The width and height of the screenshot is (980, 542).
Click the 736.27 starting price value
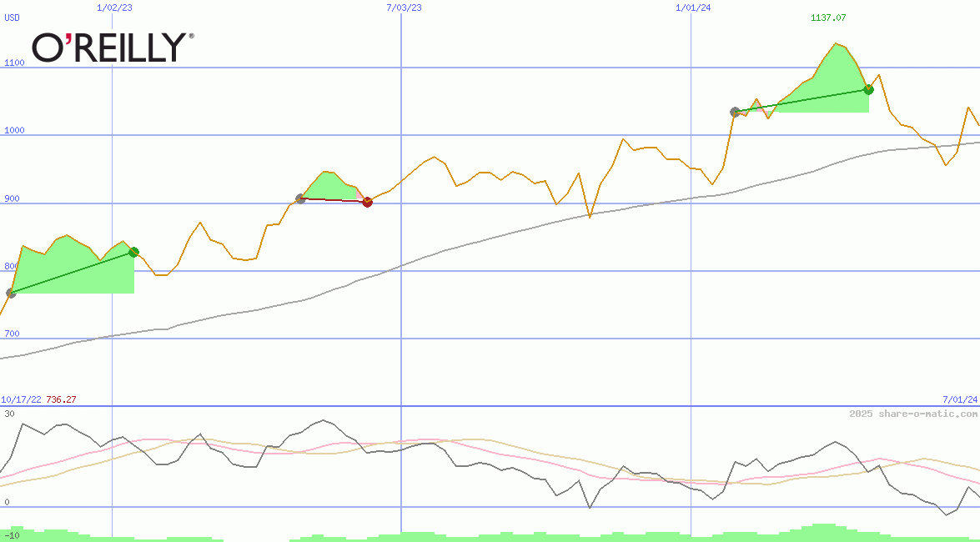[62, 399]
